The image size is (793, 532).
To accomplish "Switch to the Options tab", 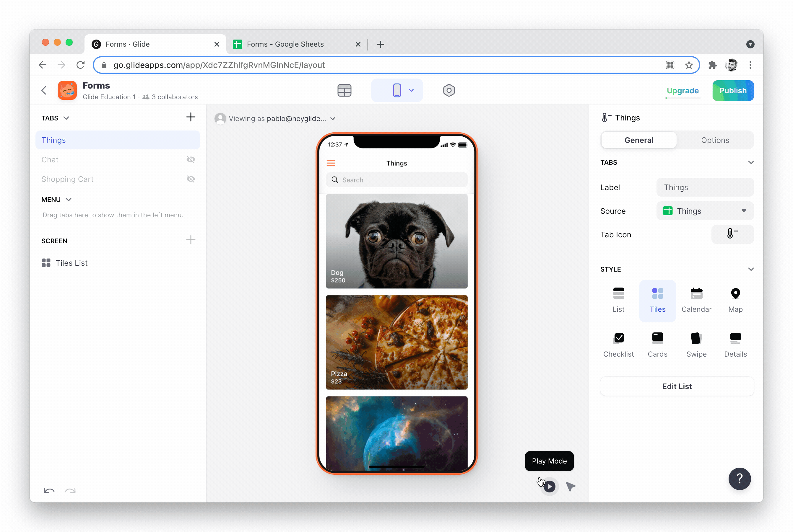I will (715, 140).
